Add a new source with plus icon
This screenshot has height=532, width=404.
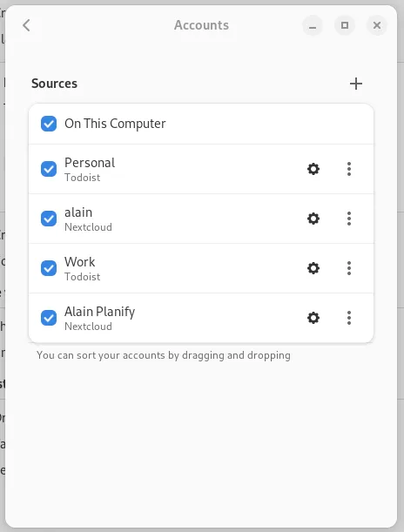(356, 84)
